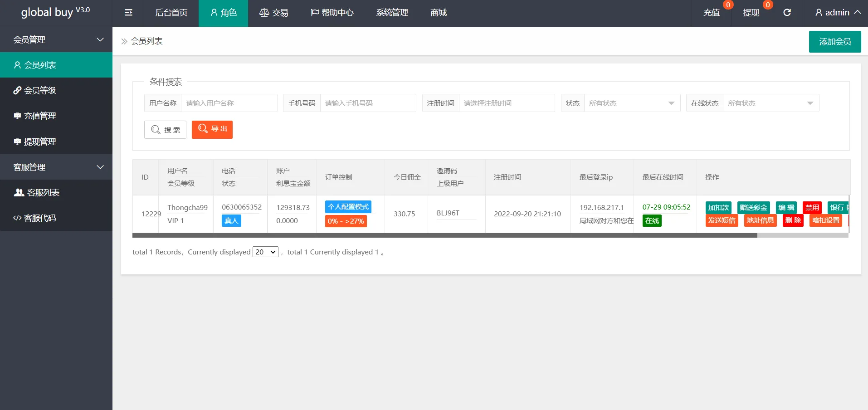Viewport: 868px width, 410px height.
Task: Go to 充值管理 in the sidebar
Action: click(40, 116)
